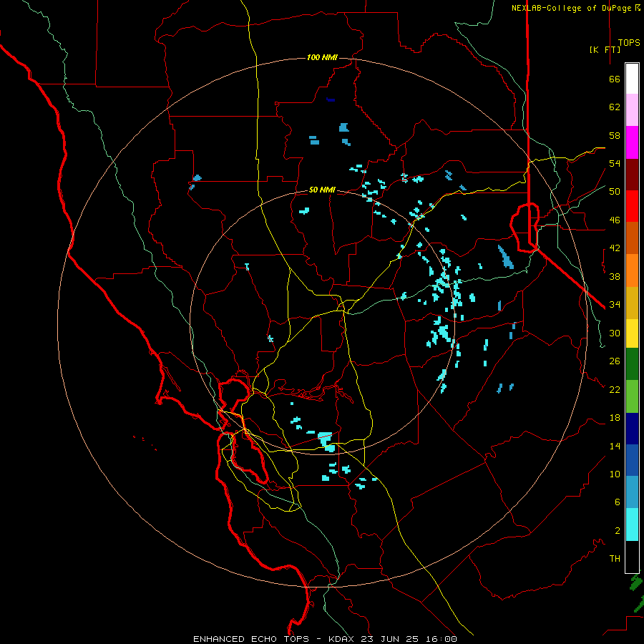Click the legend value 30
The height and width of the screenshot is (644, 644).
(x=615, y=333)
